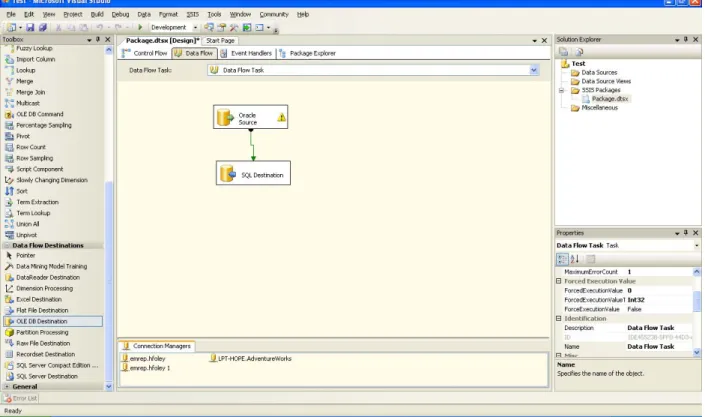Start debugging with the green play arrow

(x=140, y=27)
